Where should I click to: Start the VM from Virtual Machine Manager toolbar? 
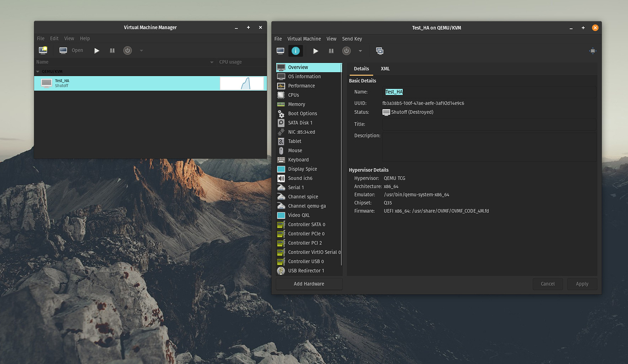(x=96, y=50)
